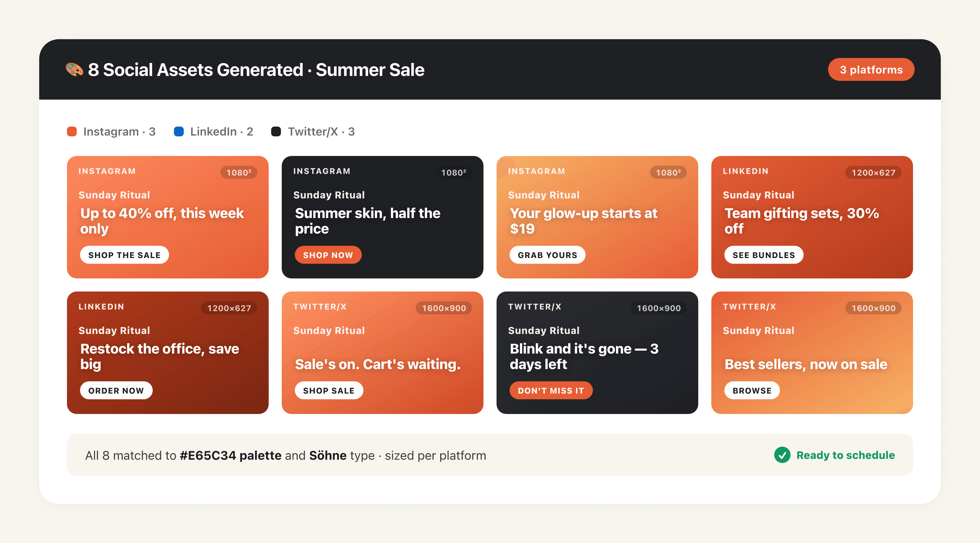Click the '#E65C34 palette' text

coord(231,455)
